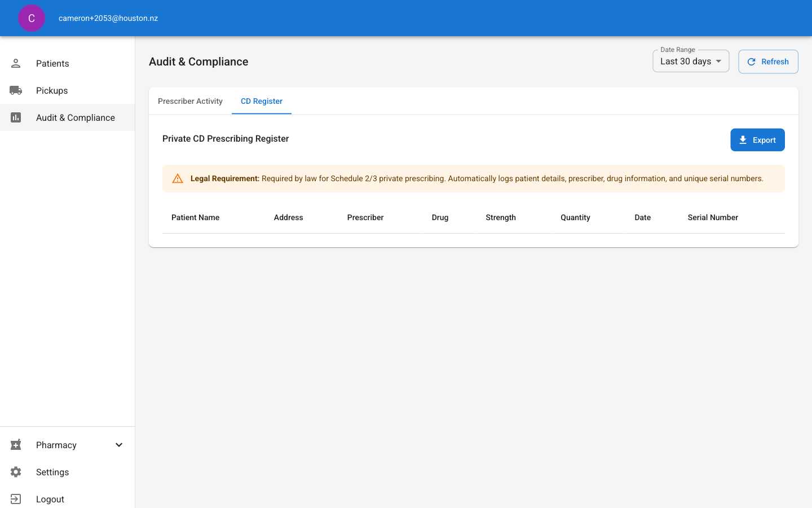812x508 pixels.
Task: Click the Patient Name column header
Action: point(196,217)
